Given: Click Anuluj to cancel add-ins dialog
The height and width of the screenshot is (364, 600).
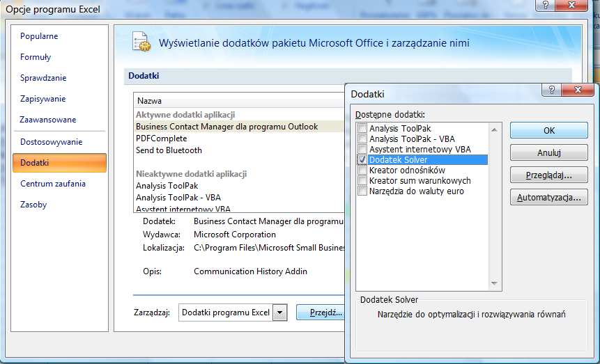Looking at the screenshot, I should pos(548,152).
